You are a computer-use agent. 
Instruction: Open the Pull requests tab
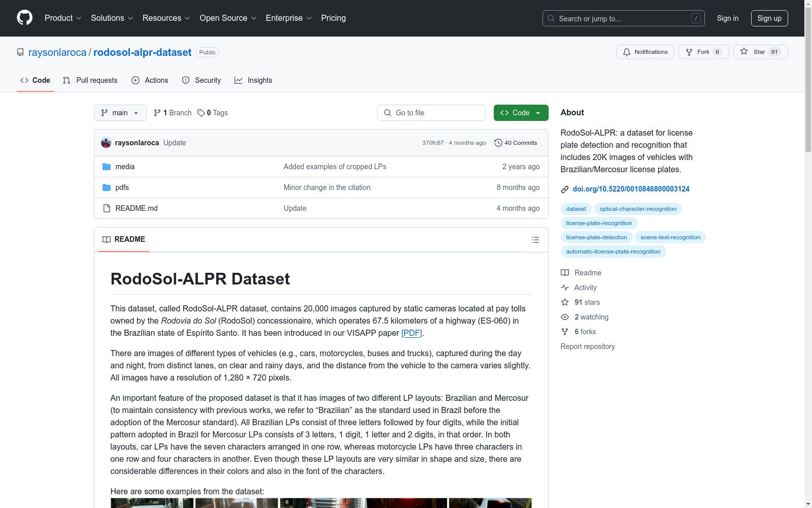[90, 80]
